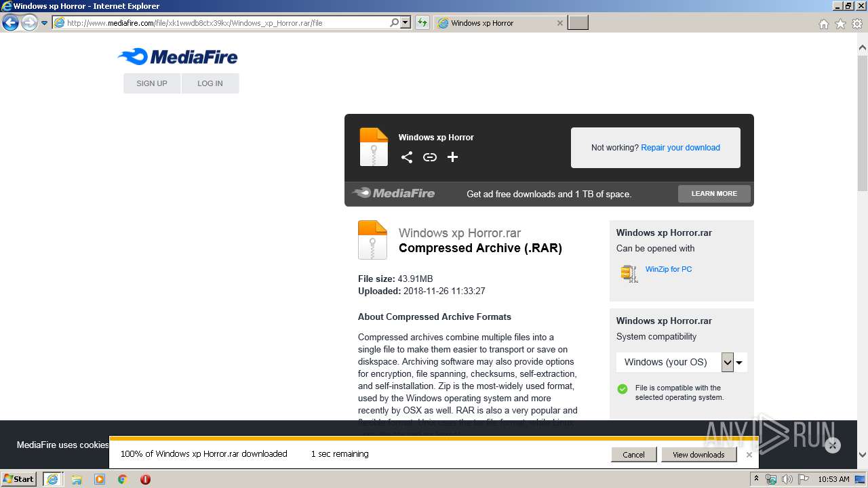Click the copy link icon

[430, 157]
